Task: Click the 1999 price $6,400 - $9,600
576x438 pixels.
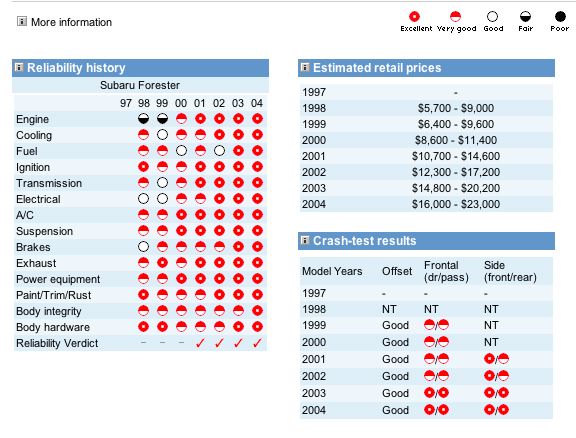Action: click(456, 124)
